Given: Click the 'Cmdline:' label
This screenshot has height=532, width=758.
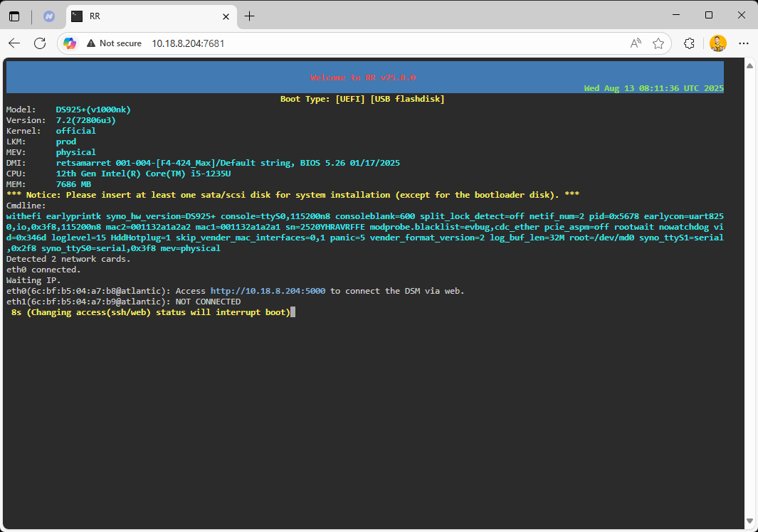Looking at the screenshot, I should tap(26, 206).
